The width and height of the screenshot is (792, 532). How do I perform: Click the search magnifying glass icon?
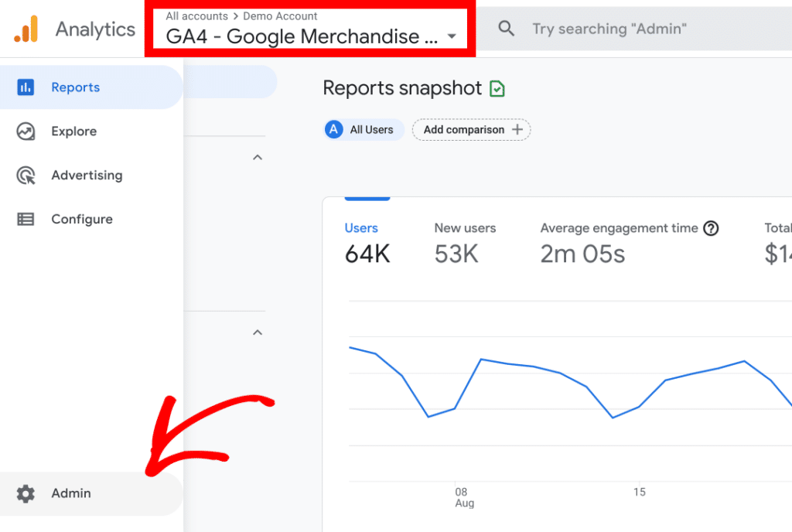[506, 29]
